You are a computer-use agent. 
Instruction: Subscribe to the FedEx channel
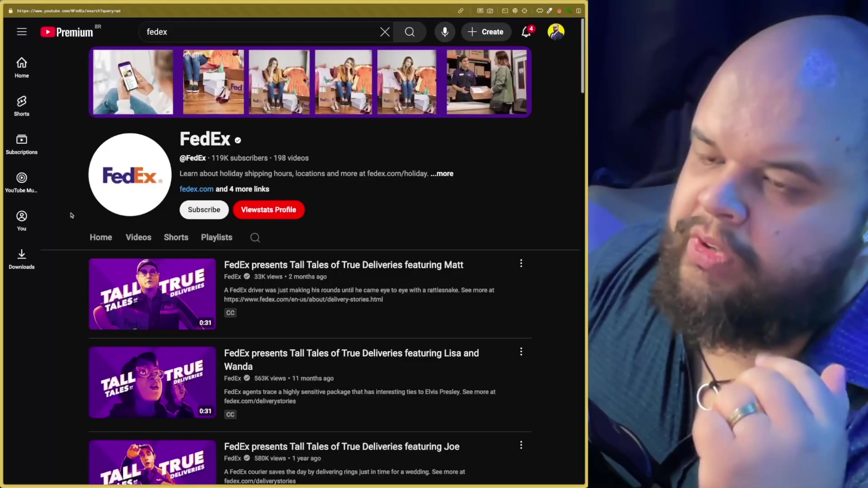[x=204, y=210]
